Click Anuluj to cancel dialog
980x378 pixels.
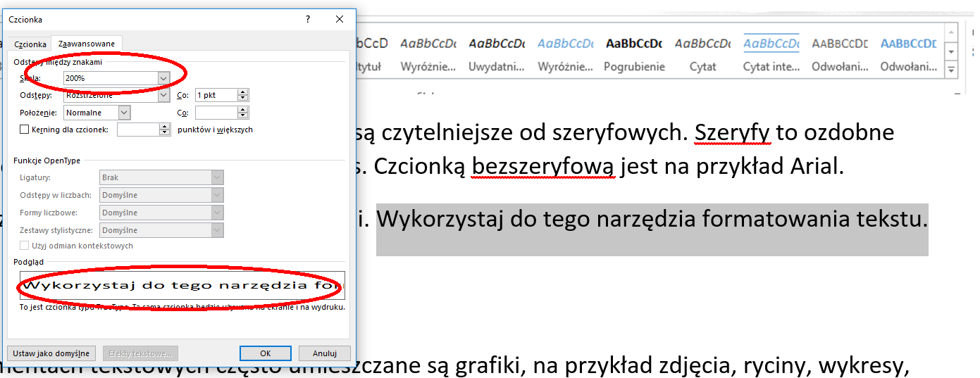coord(324,353)
